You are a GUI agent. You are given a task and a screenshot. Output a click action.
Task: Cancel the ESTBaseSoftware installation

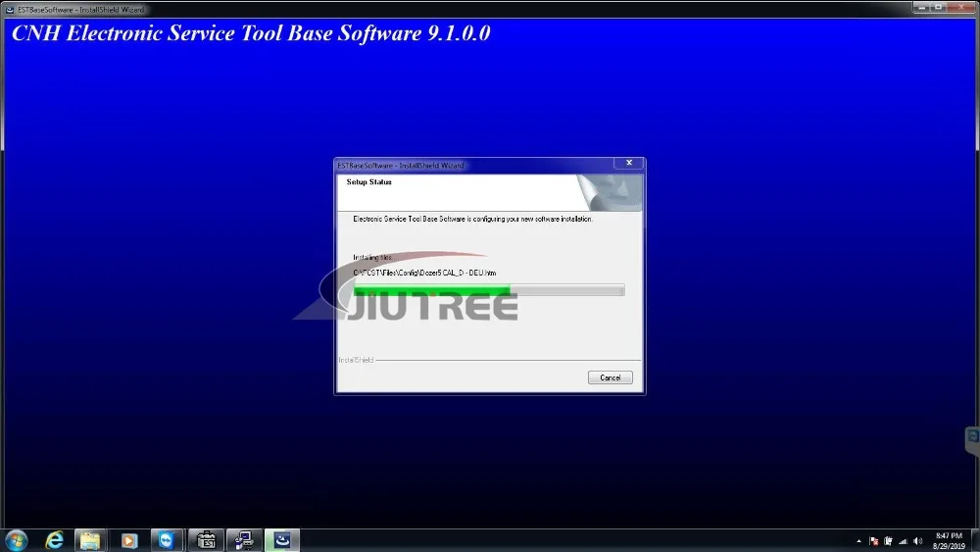click(x=610, y=377)
